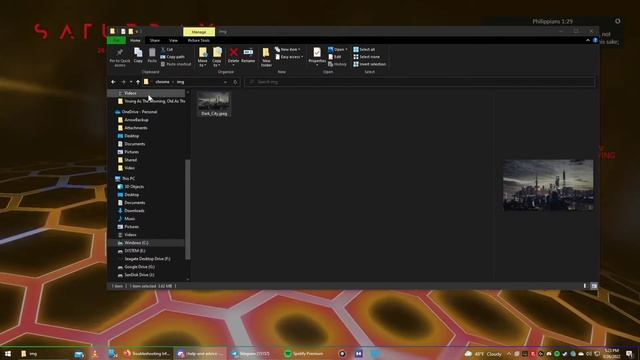
Task: Switch to details view in status bar
Action: click(585, 286)
